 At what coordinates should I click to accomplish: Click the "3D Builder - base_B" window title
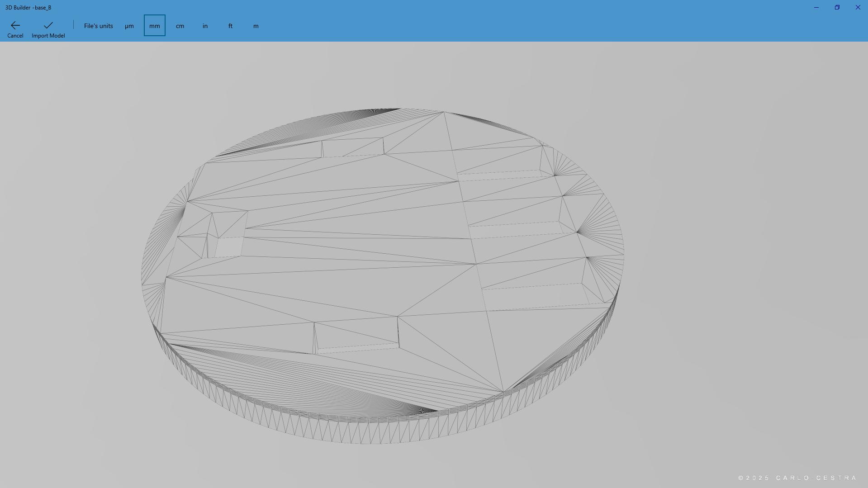[x=28, y=8]
